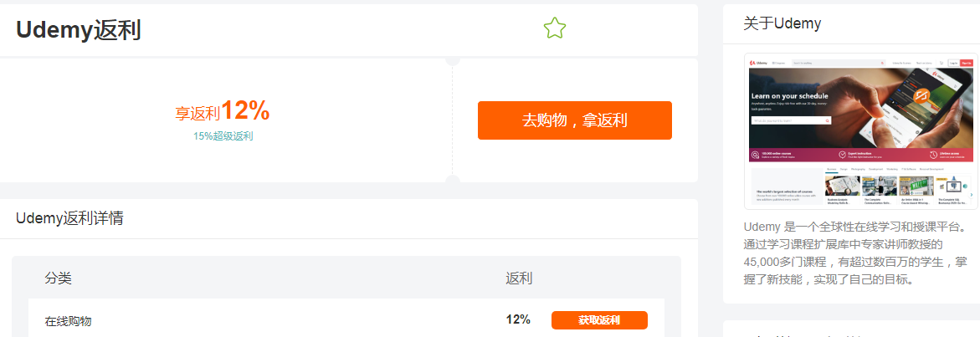The width and height of the screenshot is (980, 337).
Task: Click the 返利 column header
Action: click(x=519, y=278)
